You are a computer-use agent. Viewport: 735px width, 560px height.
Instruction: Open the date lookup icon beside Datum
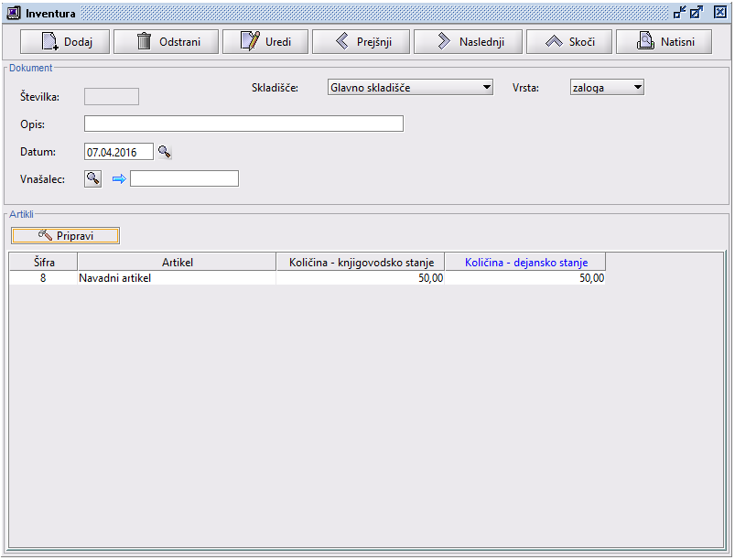pyautogui.click(x=165, y=152)
